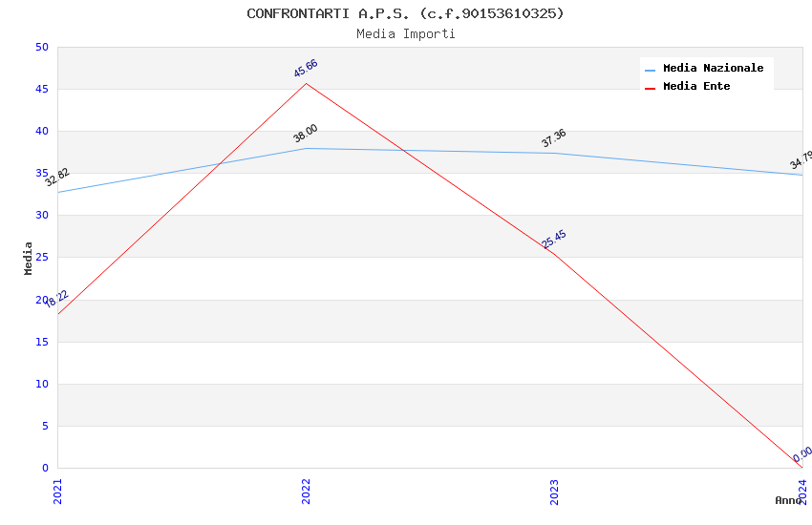Screen dimensions: 812x525
Task: Click the red Media Ente legend swatch
Action: pyautogui.click(x=651, y=88)
